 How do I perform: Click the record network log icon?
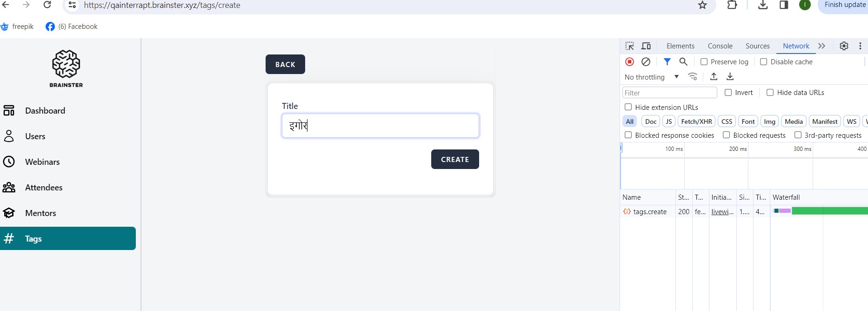pyautogui.click(x=629, y=62)
